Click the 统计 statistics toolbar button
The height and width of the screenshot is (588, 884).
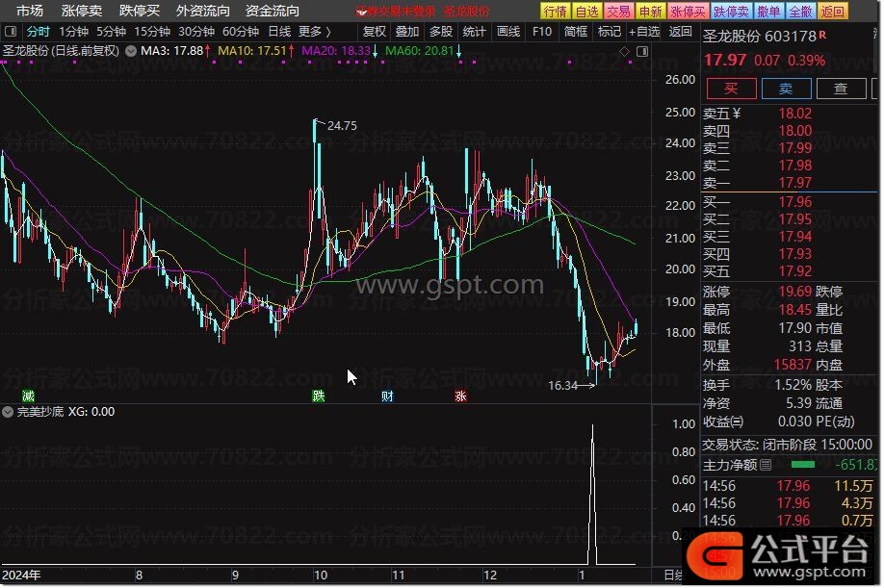(474, 32)
